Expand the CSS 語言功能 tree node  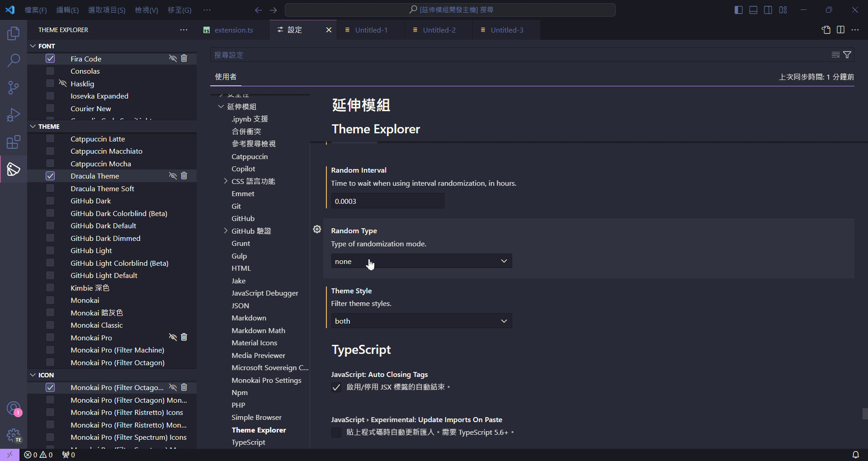point(226,181)
